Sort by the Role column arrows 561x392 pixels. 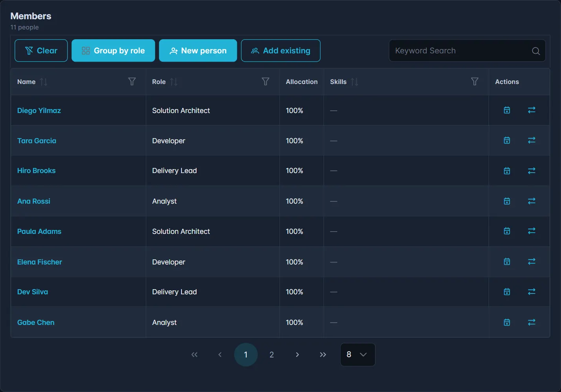(174, 82)
